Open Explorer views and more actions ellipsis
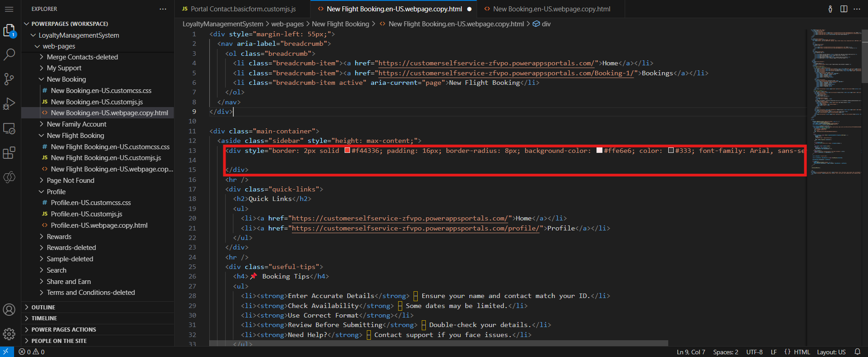The height and width of the screenshot is (357, 868). tap(163, 9)
